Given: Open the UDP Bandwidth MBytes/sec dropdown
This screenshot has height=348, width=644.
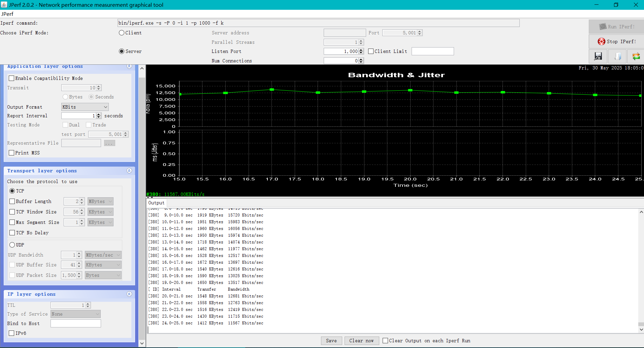Looking at the screenshot, I should (x=103, y=255).
